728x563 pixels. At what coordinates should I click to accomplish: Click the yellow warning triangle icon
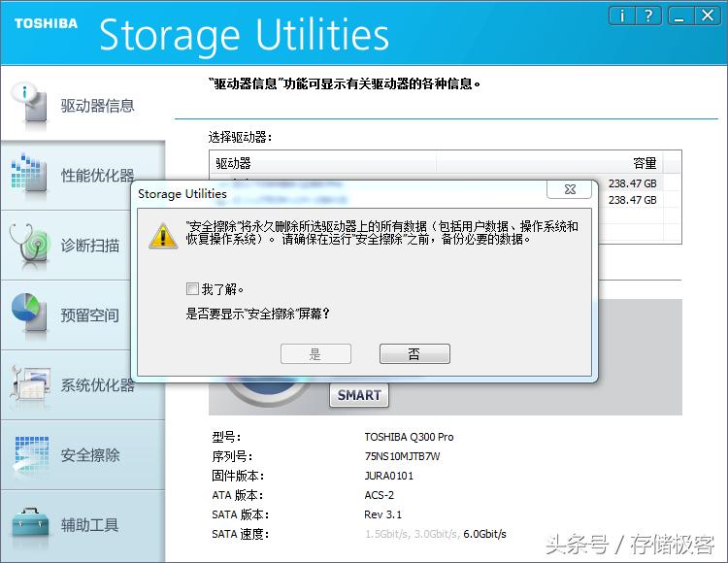click(x=162, y=234)
